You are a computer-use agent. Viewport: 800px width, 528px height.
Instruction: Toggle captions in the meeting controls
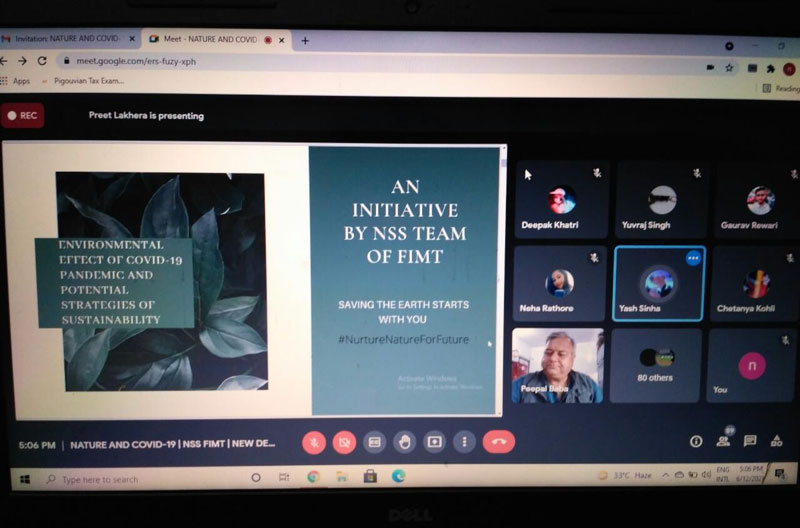374,441
